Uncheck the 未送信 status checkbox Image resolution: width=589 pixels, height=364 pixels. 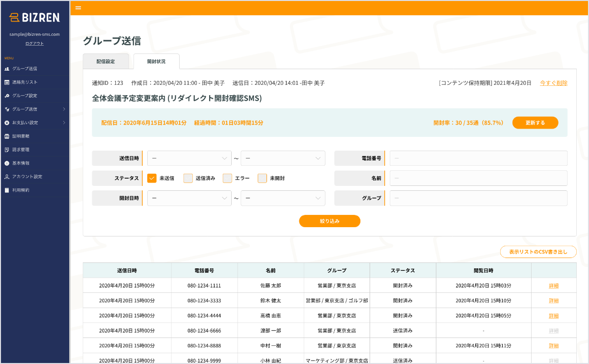(152, 178)
